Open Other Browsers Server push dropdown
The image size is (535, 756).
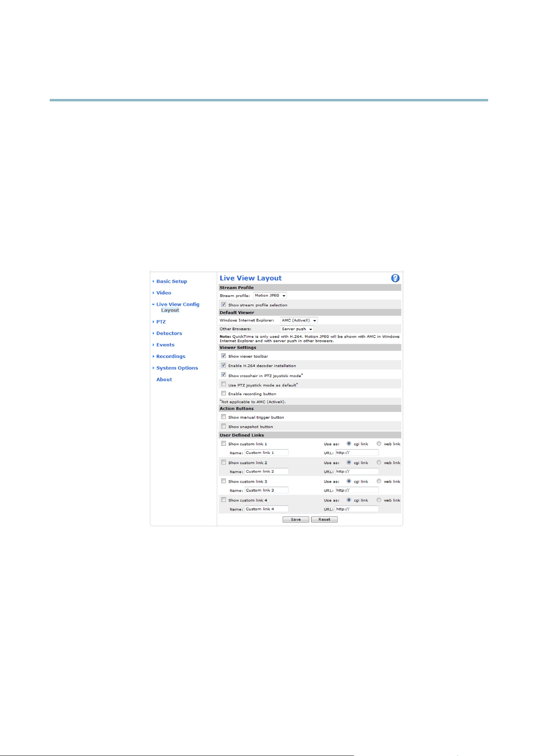point(297,329)
